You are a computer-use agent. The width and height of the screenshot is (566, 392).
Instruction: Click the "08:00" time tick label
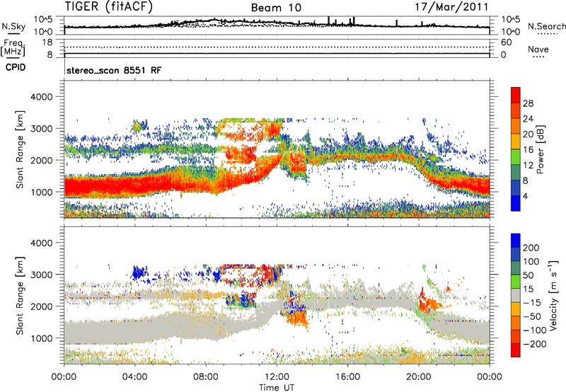point(206,377)
